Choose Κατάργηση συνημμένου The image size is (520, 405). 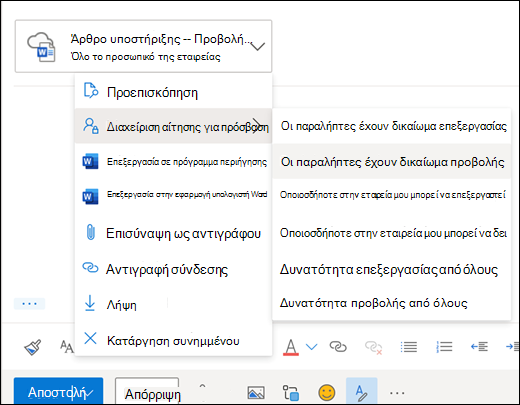[x=173, y=340]
